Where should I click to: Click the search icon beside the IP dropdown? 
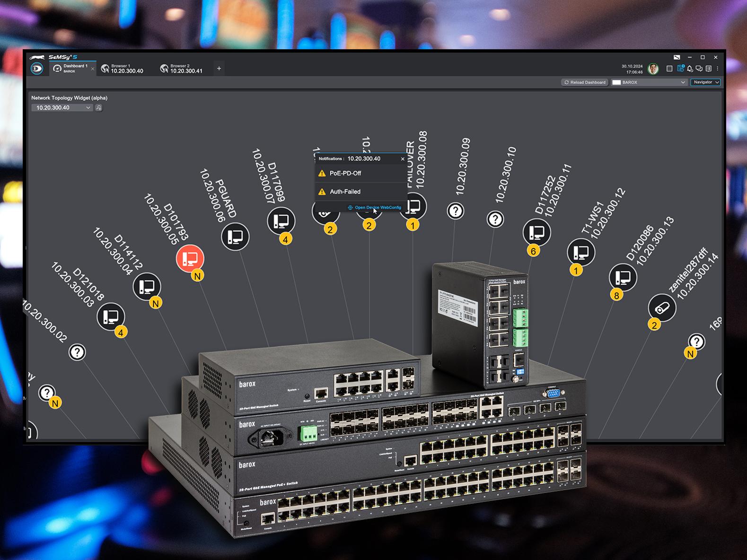tap(99, 108)
